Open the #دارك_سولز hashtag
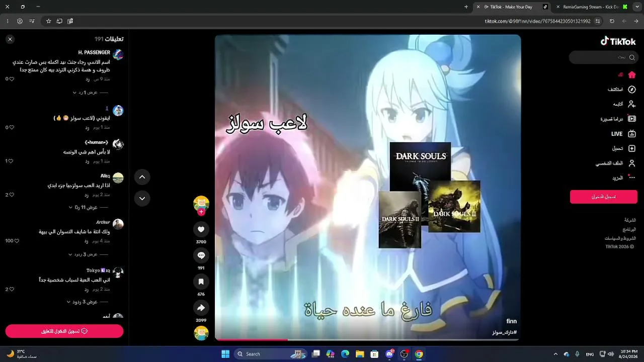 tap(505, 333)
